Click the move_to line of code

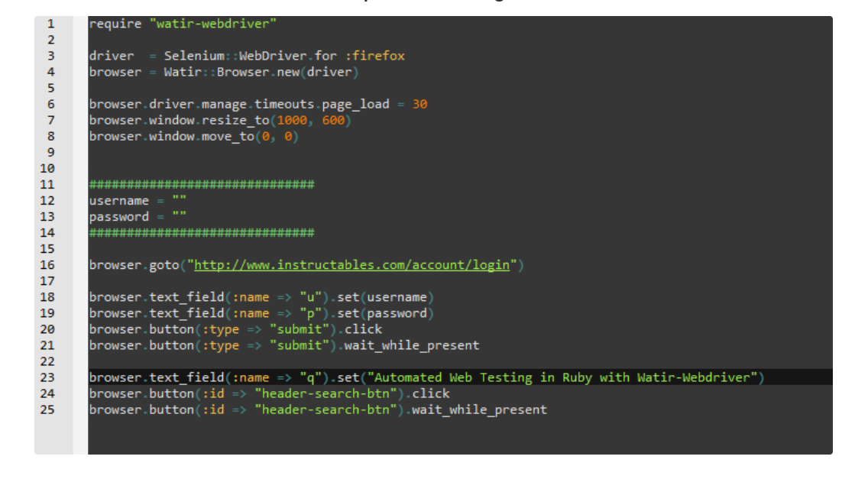194,136
